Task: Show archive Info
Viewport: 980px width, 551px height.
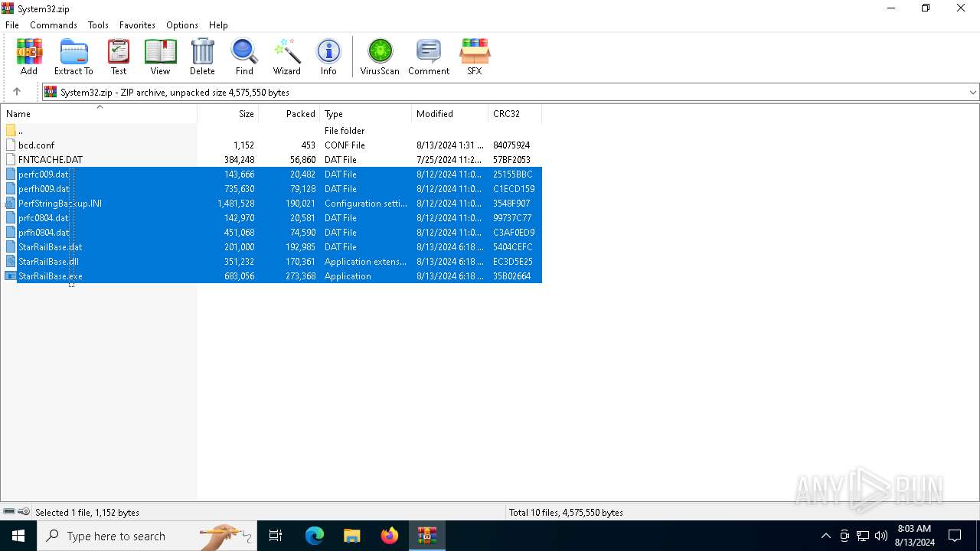Action: (328, 57)
